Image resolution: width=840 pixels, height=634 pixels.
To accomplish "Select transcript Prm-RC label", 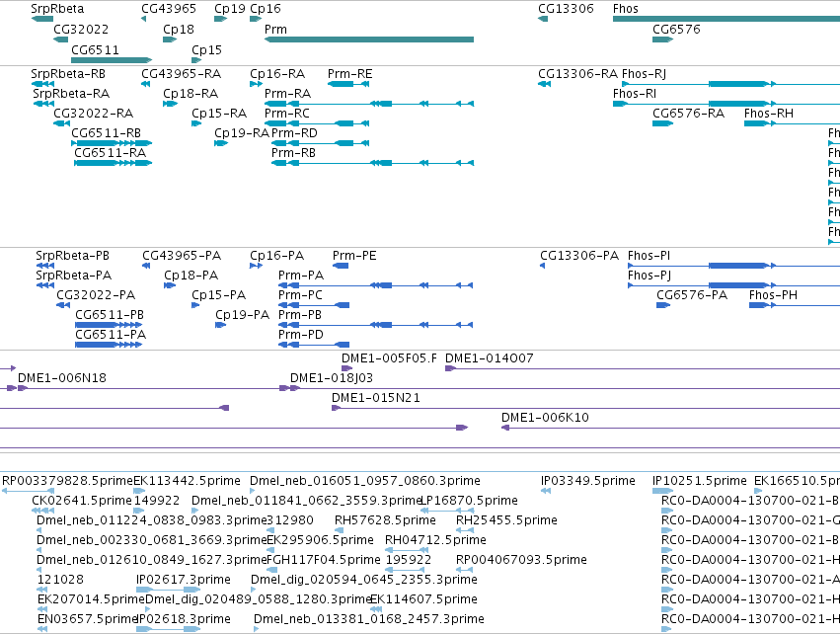I will pos(287,114).
